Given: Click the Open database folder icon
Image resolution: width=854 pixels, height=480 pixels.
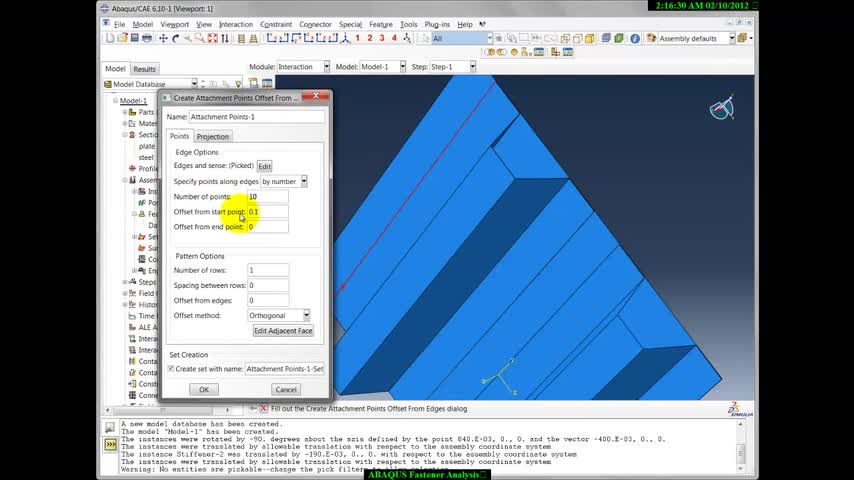Looking at the screenshot, I should point(122,38).
